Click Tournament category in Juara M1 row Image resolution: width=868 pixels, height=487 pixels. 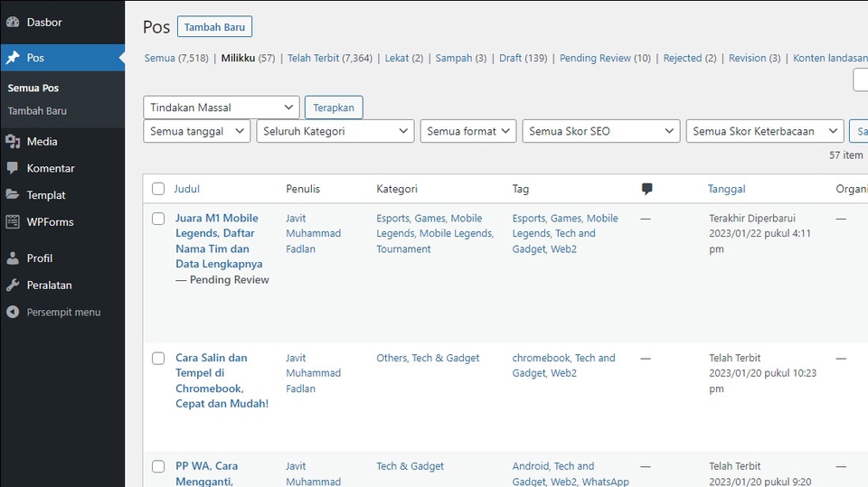403,249
